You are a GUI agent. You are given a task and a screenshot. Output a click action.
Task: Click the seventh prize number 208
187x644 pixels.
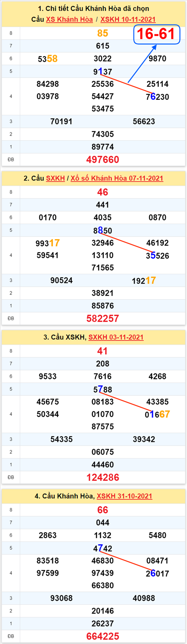(103, 364)
